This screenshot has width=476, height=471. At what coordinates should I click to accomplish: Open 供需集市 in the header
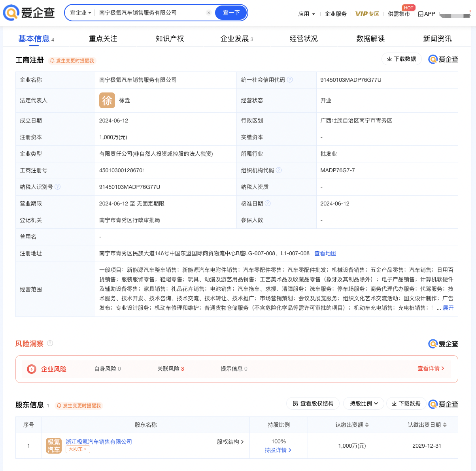pos(399,14)
